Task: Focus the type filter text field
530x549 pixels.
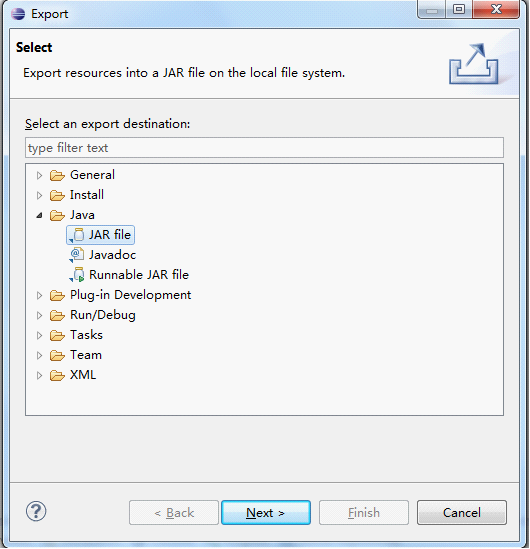Action: [x=264, y=148]
